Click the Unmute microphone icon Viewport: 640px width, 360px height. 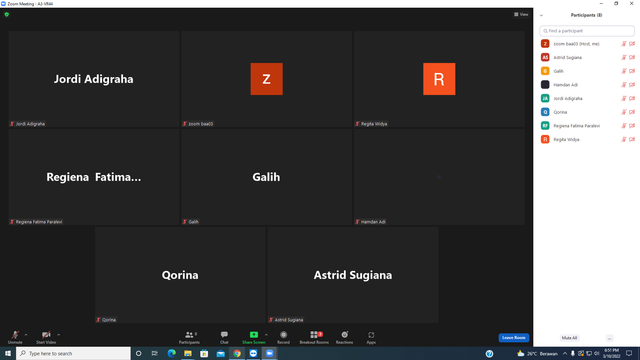[15, 335]
